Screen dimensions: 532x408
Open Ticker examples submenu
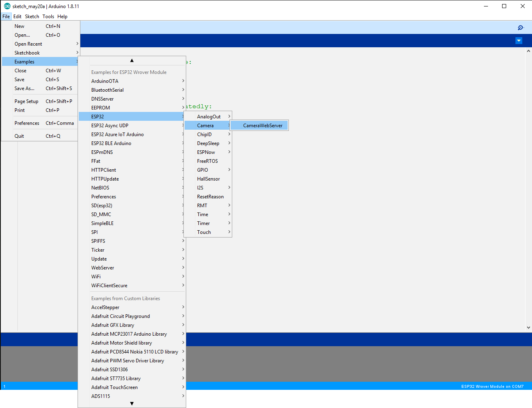[132, 250]
